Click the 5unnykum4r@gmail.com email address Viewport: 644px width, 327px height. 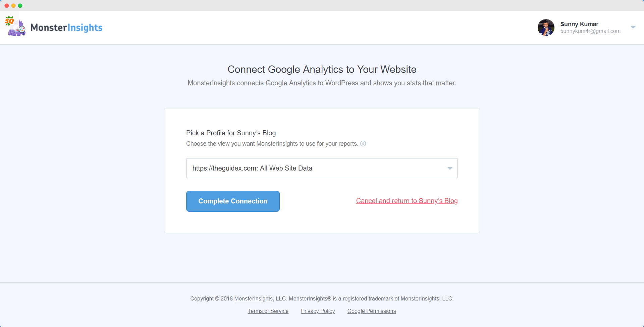tap(590, 31)
